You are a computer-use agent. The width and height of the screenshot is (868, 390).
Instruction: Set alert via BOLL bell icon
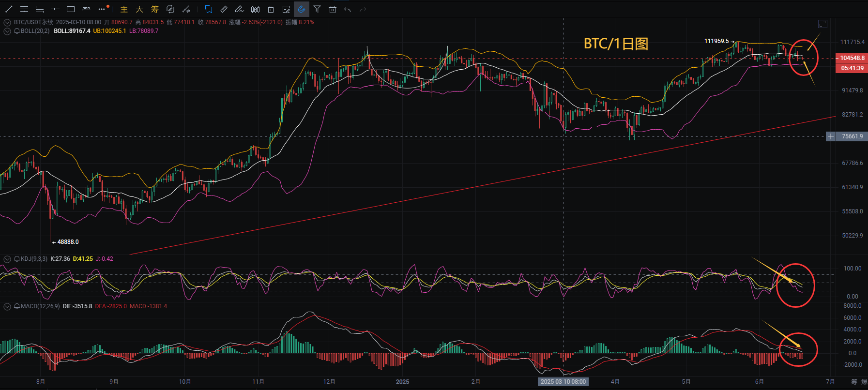coord(17,31)
